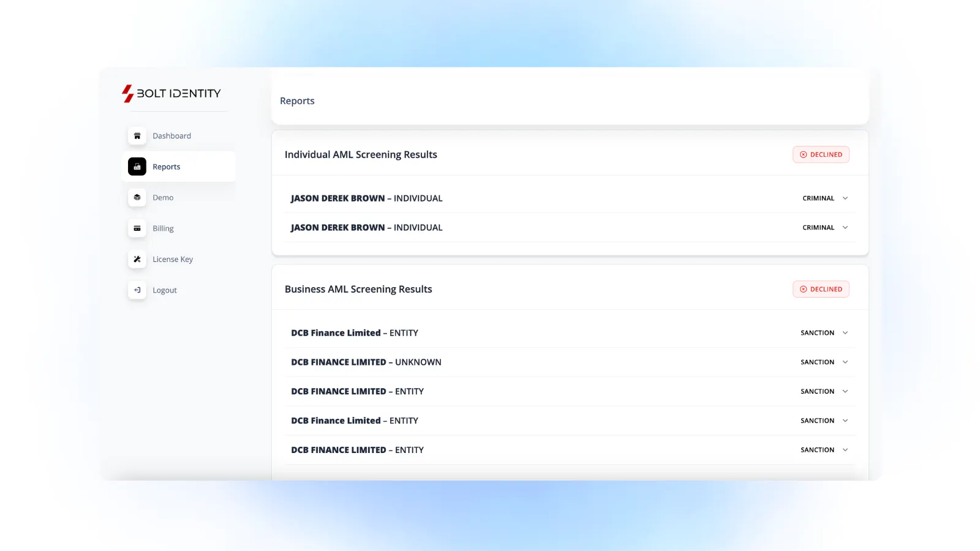Expand the second JASON DEREK BROWN row chevron
980x551 pixels.
(845, 228)
